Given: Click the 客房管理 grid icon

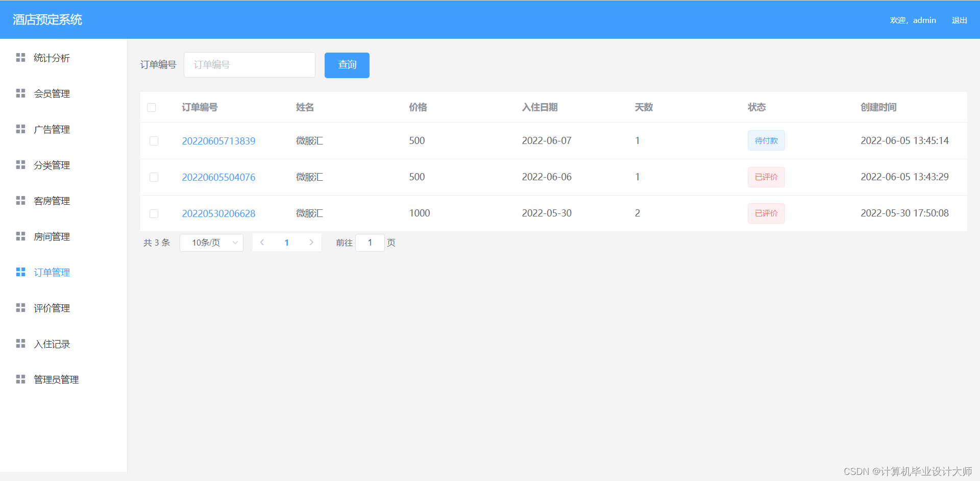Looking at the screenshot, I should (x=21, y=200).
